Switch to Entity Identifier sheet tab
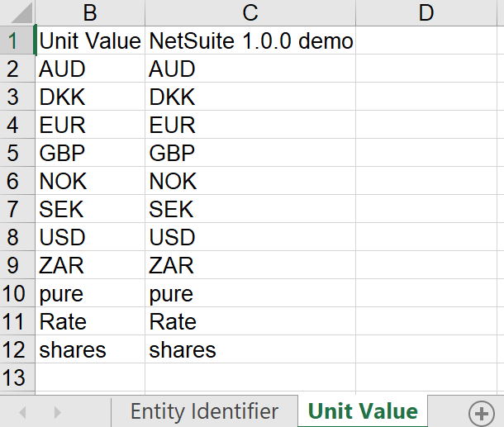 (x=204, y=411)
